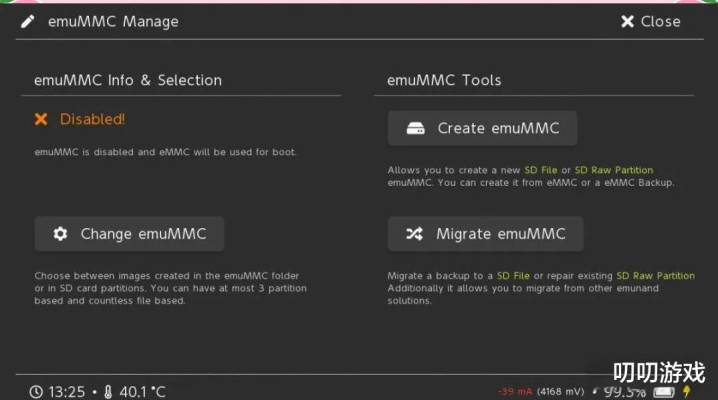The width and height of the screenshot is (718, 400).
Task: Click 'SD File' in Migrate description
Action: coord(513,276)
